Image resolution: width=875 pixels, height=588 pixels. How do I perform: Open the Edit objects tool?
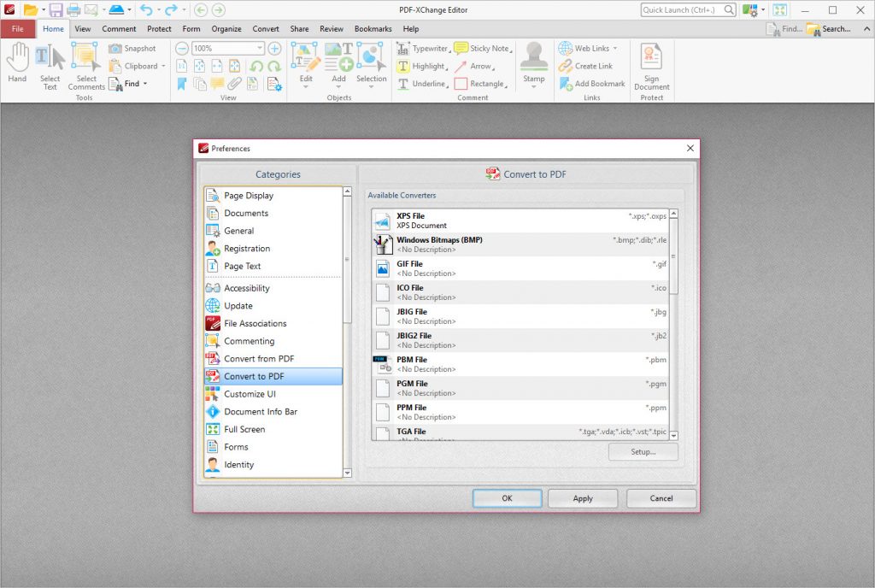tap(306, 65)
